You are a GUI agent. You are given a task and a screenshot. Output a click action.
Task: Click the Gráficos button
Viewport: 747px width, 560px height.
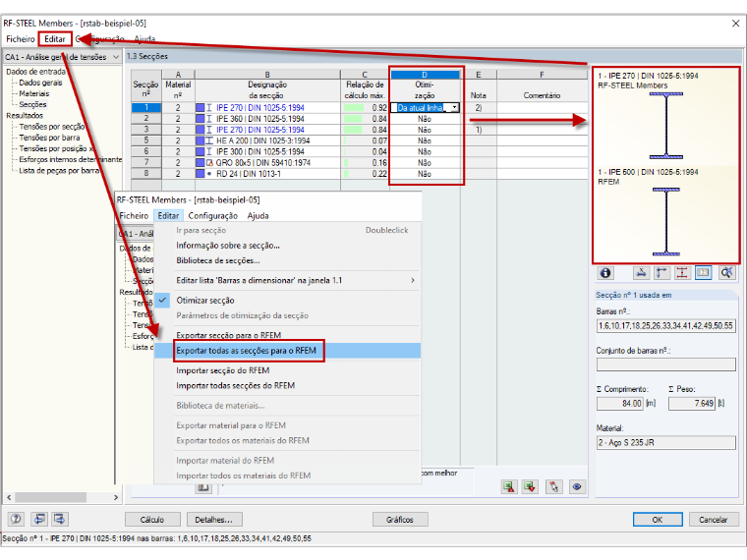400,520
